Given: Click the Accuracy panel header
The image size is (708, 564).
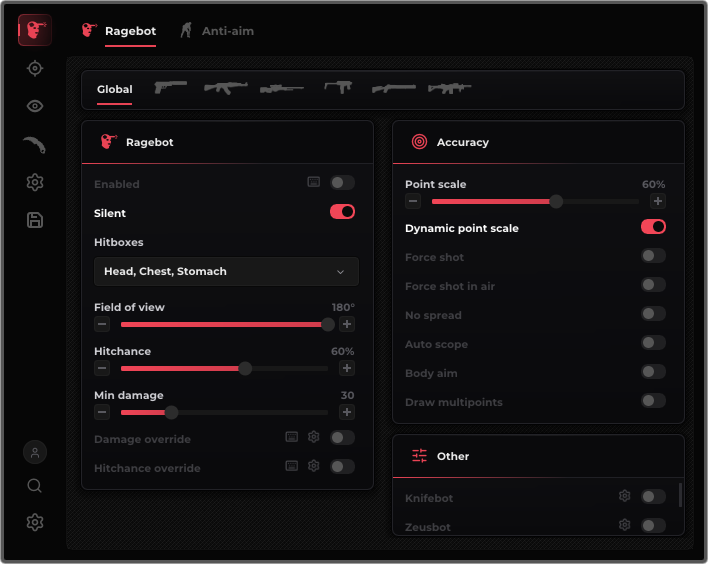Looking at the screenshot, I should click(x=538, y=142).
